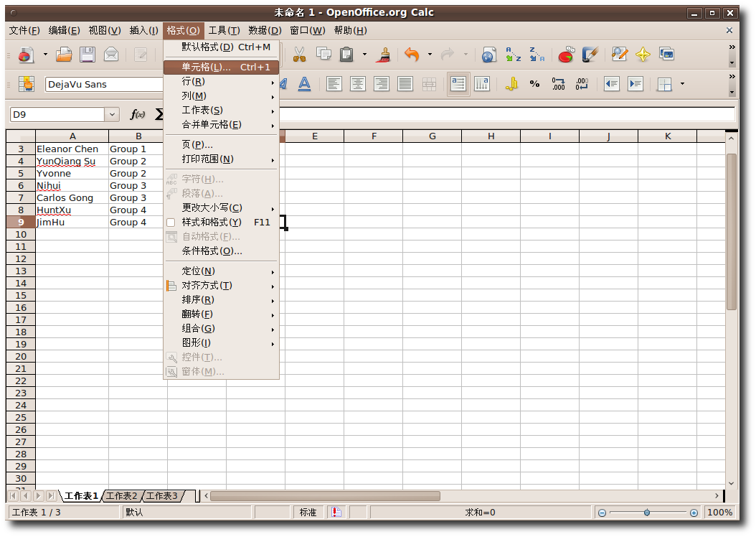
Task: Toggle left-to-right text direction button
Action: (x=458, y=84)
